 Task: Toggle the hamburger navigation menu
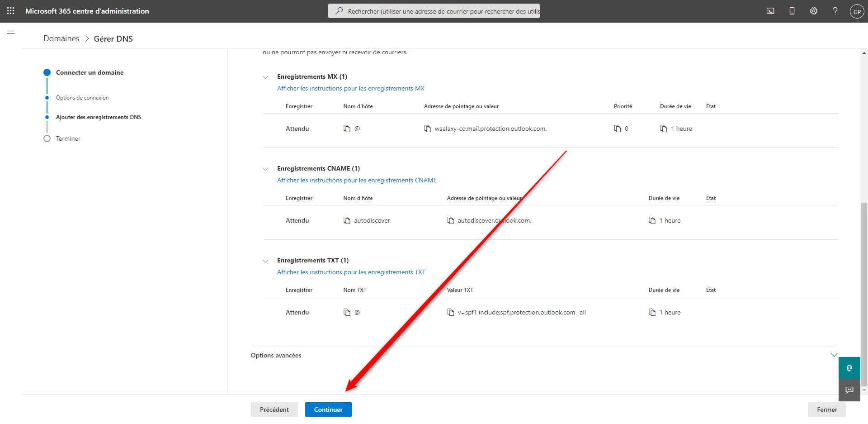coord(11,32)
